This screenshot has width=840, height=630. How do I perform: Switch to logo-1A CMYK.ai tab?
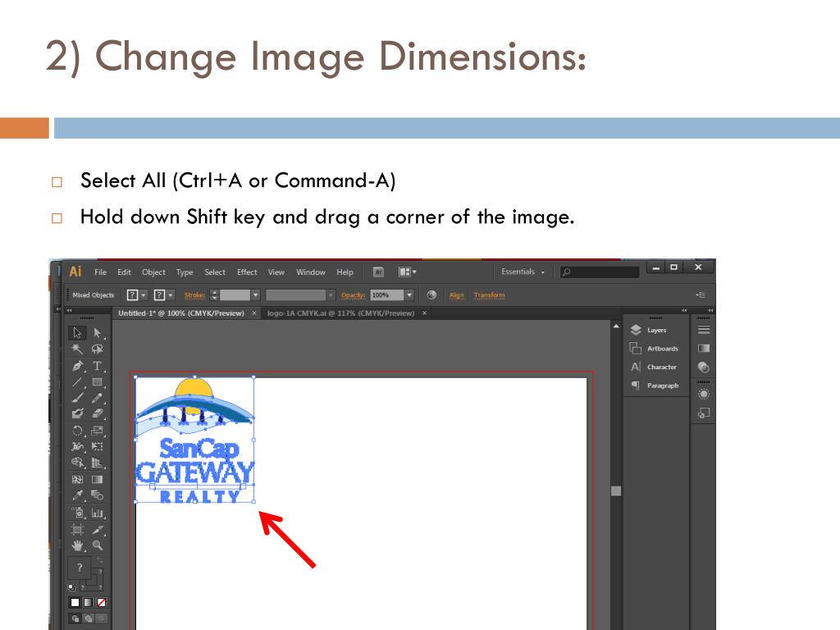(x=340, y=313)
